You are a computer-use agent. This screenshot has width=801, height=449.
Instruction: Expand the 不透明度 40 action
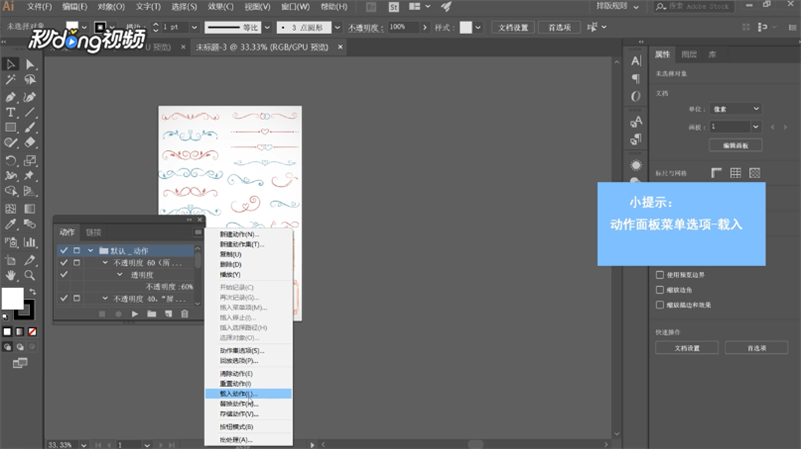coord(105,298)
